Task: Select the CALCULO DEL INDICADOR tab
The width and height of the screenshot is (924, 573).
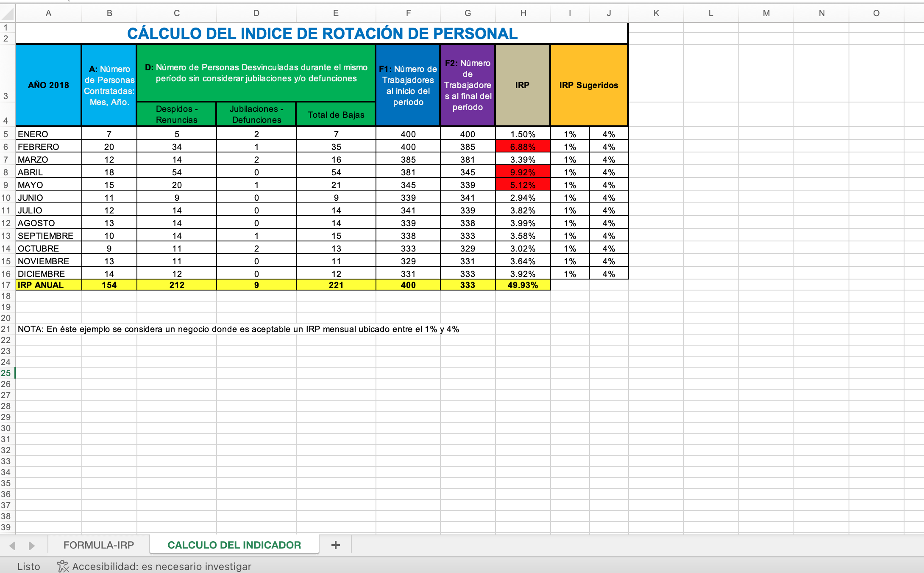Action: [x=234, y=545]
